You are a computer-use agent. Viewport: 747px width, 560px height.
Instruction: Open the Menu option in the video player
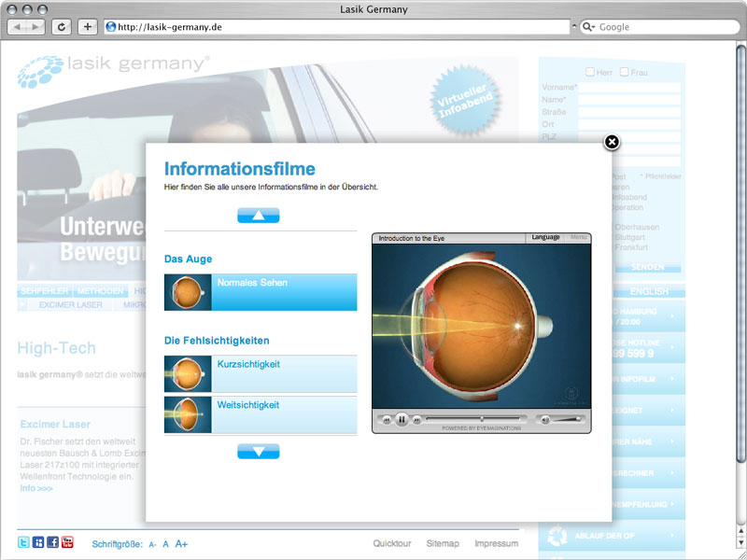(x=578, y=237)
